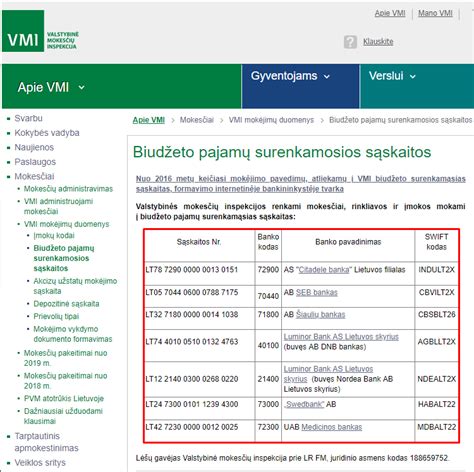Open Biudžeto pajamų surenkamosios sąskaitos sidebar item
This screenshot has height=472, width=474.
click(x=64, y=258)
